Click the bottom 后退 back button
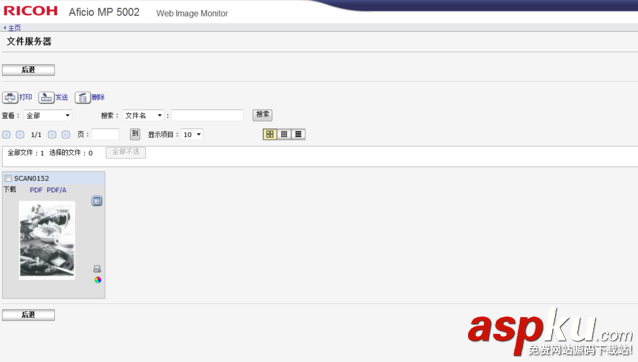 click(28, 315)
